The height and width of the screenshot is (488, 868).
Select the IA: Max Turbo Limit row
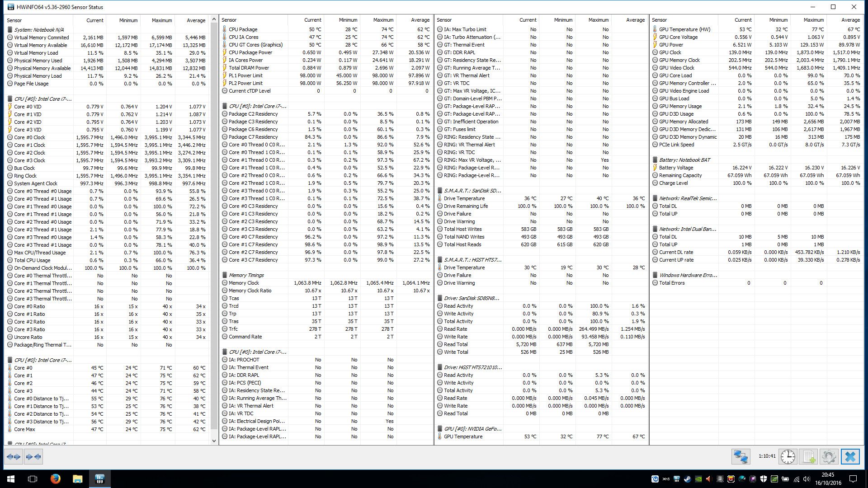tap(541, 29)
